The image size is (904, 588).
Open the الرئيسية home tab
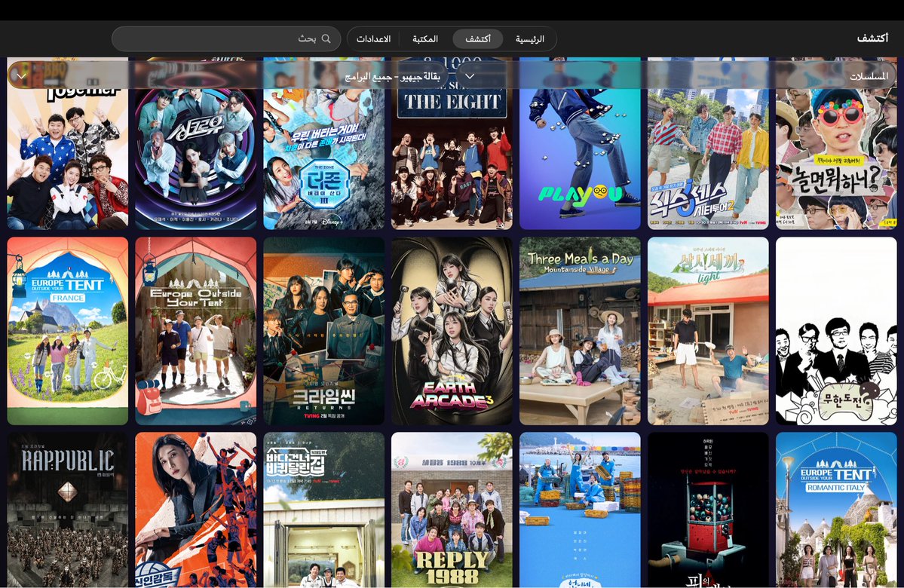pos(530,38)
